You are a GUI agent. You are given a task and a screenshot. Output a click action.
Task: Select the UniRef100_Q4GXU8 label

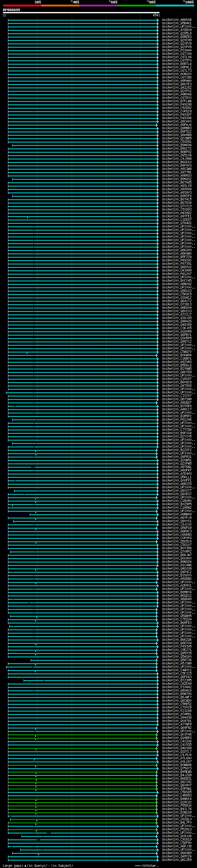click(x=177, y=569)
